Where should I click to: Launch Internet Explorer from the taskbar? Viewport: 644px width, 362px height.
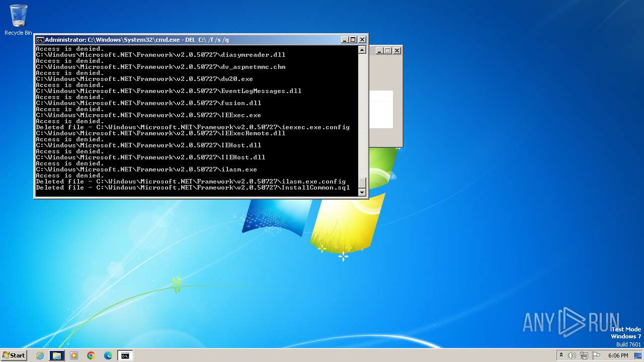[x=40, y=355]
